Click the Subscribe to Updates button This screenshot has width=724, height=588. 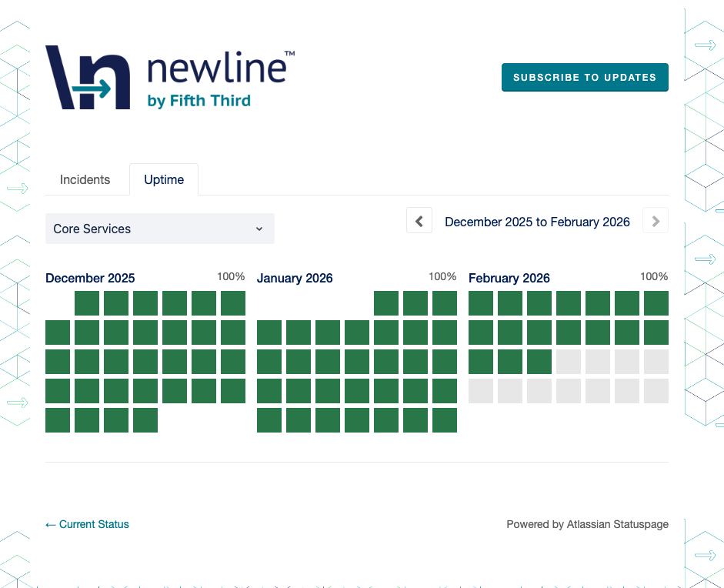(x=585, y=77)
